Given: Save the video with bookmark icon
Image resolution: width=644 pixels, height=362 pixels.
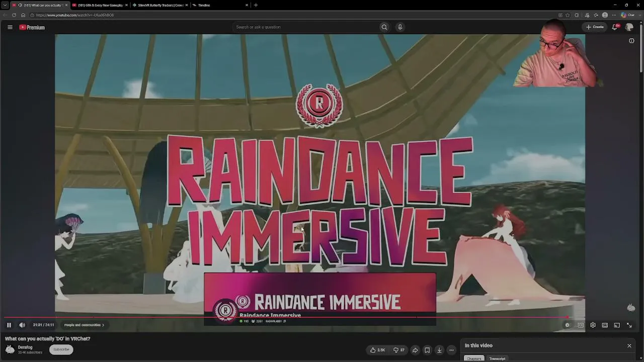Looking at the screenshot, I should (427, 350).
